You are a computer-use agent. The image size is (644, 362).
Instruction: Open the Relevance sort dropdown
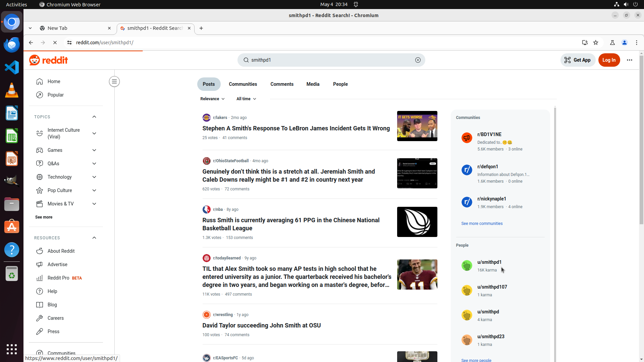(x=212, y=99)
